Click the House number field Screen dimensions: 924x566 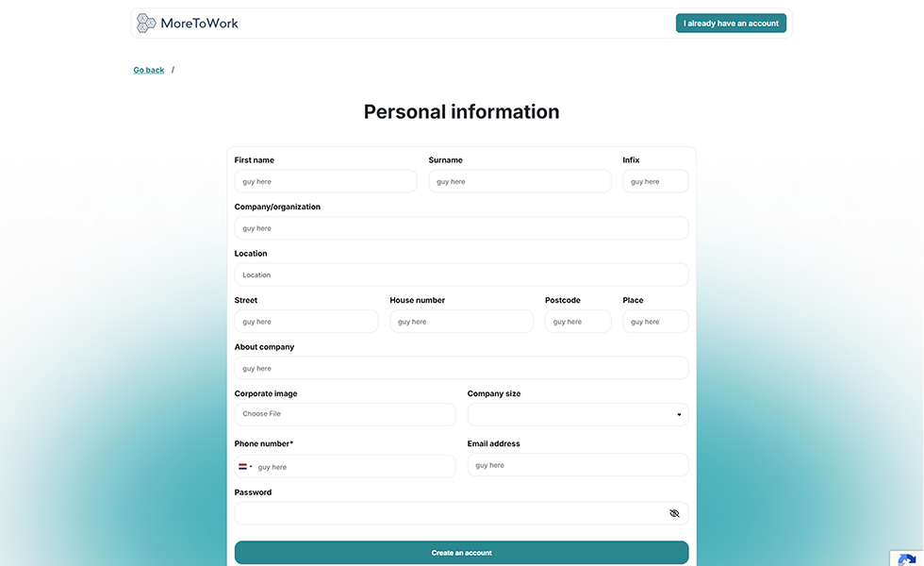pyautogui.click(x=461, y=321)
